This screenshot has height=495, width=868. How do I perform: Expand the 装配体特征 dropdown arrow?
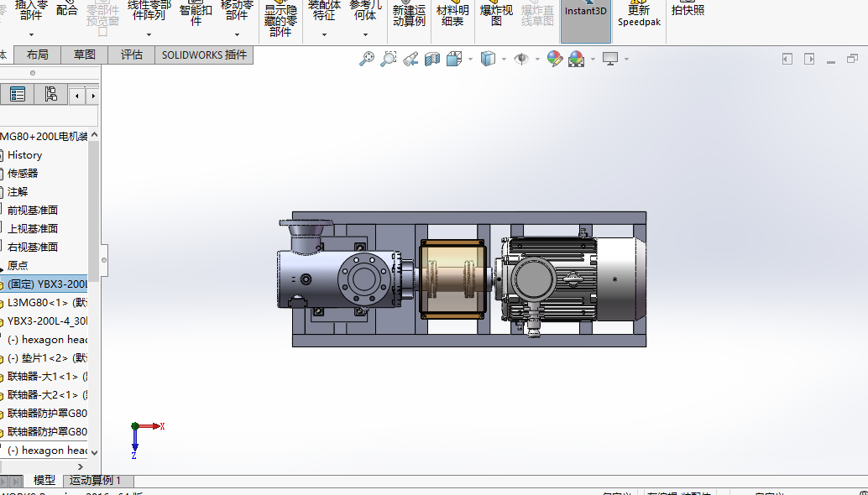[324, 35]
